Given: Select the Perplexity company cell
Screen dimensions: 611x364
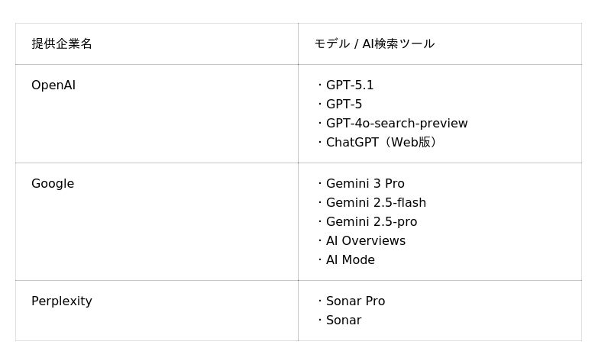Looking at the screenshot, I should coord(62,301).
